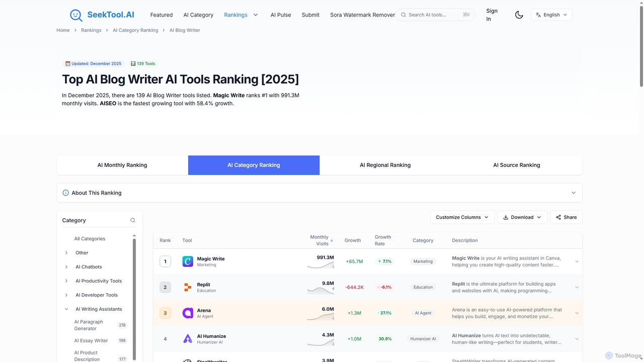Open the Download dropdown
644x362 pixels.
click(522, 217)
